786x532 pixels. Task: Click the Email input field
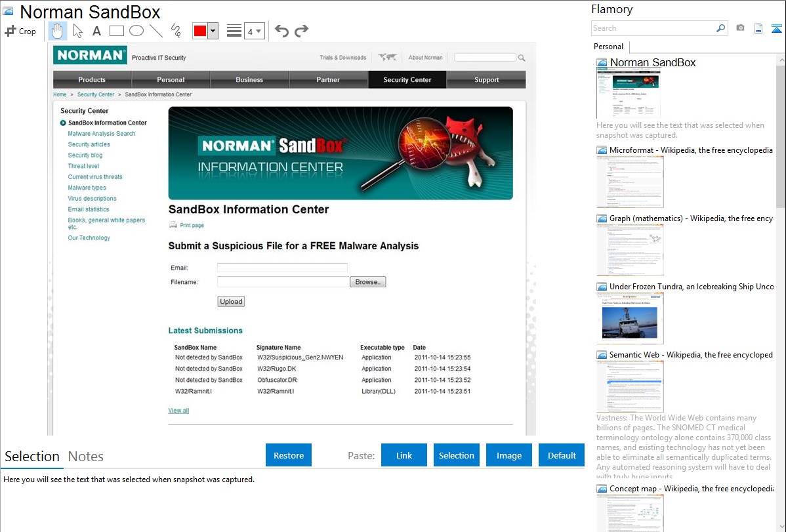coord(282,268)
